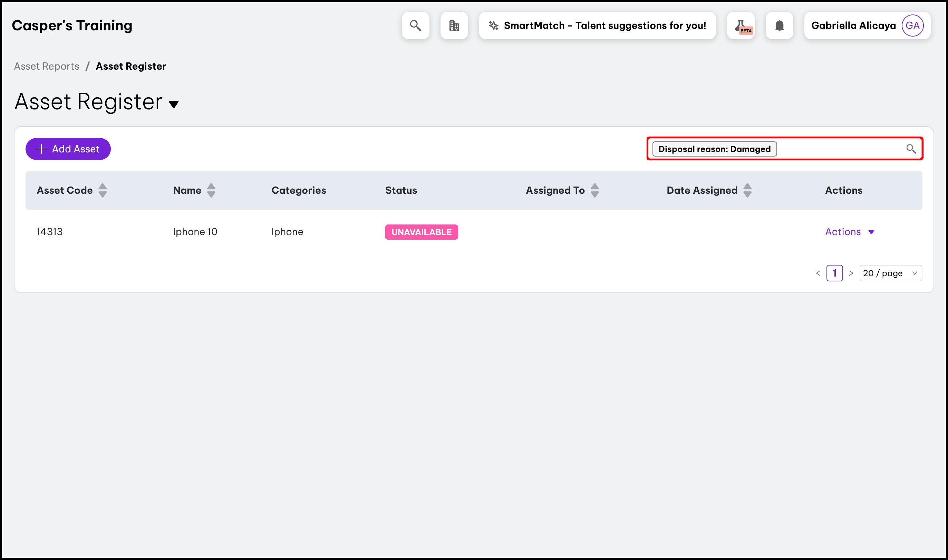Screen dimensions: 948x560
Task: Open the beta flask lab icon
Action: [x=741, y=26]
